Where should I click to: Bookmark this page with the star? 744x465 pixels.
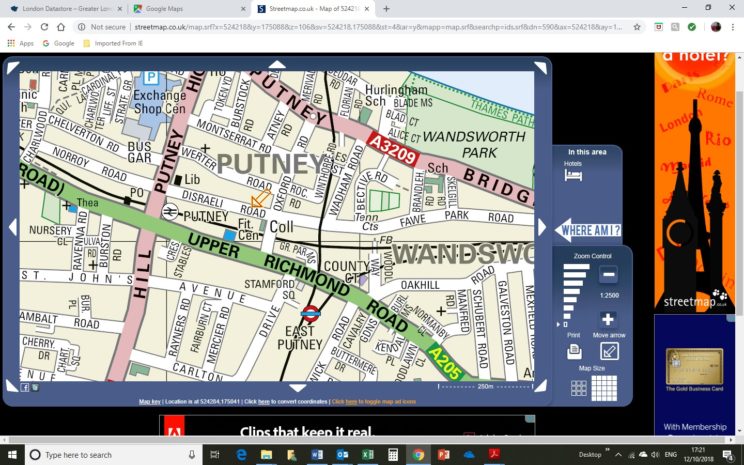[637, 27]
